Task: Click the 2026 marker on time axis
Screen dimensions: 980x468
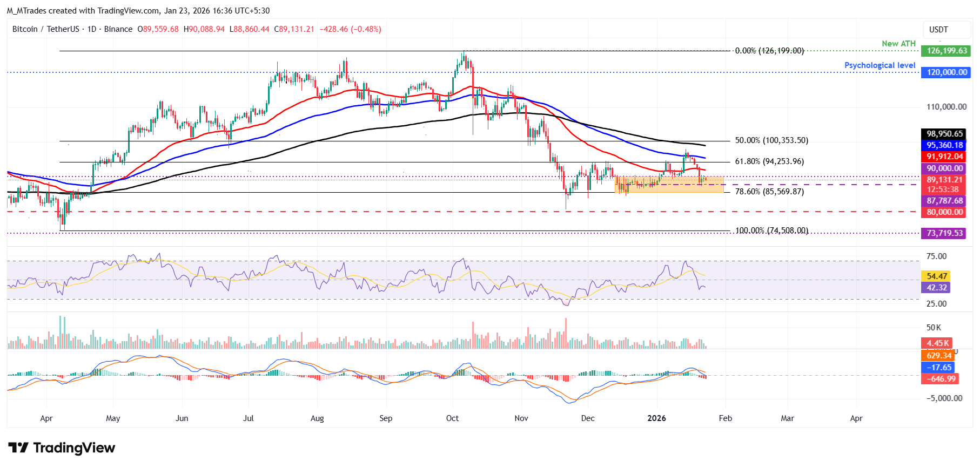Action: point(656,418)
